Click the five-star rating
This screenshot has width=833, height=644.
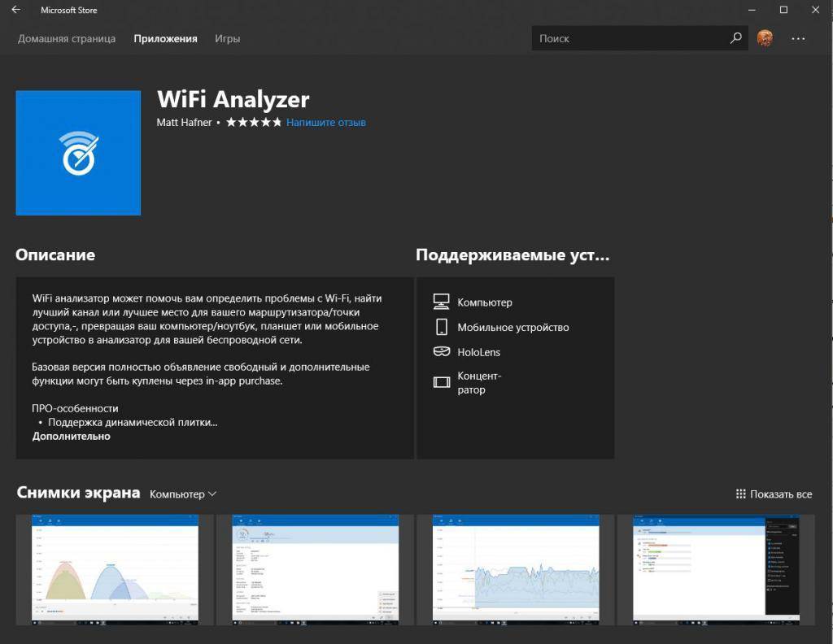coord(254,122)
